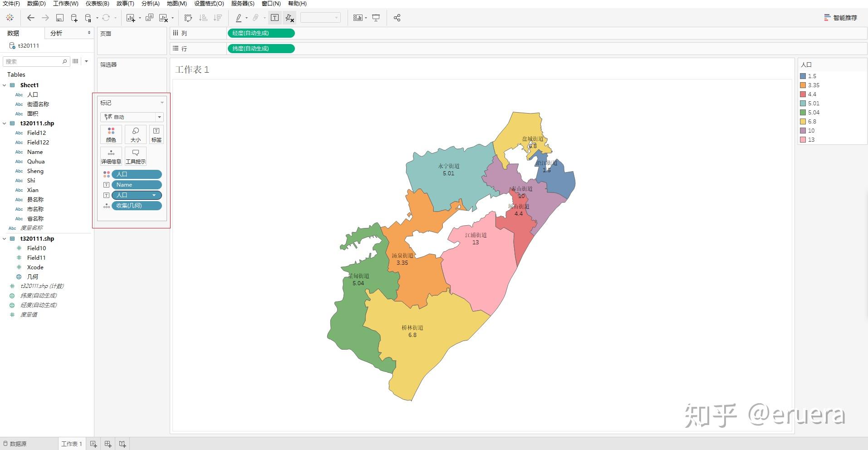868x450 pixels.
Task: Open the Show Me icon's dropdown arrow
Action: [x=366, y=18]
